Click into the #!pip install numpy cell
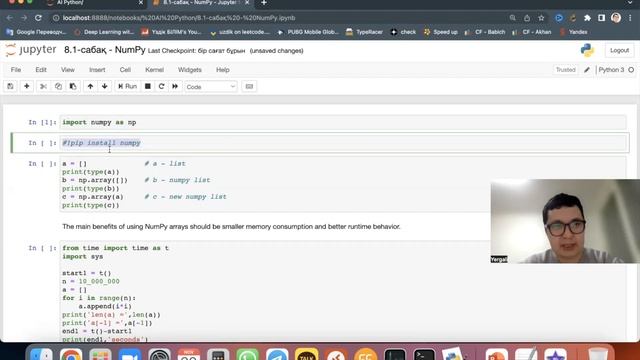640x360 pixels. coord(343,143)
